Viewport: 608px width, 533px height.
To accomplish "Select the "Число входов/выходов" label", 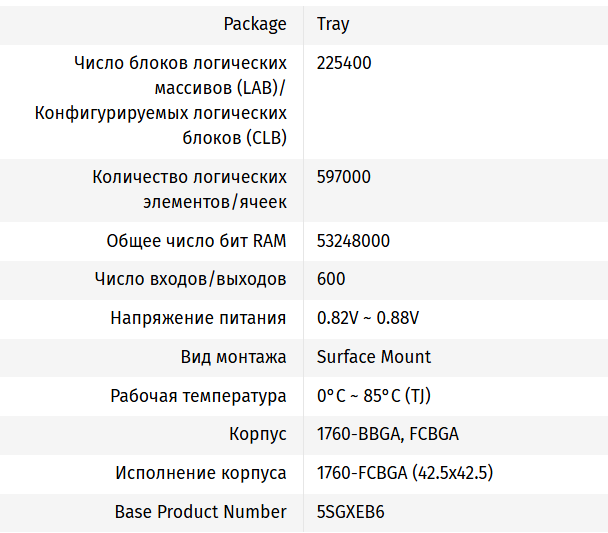I will point(190,279).
